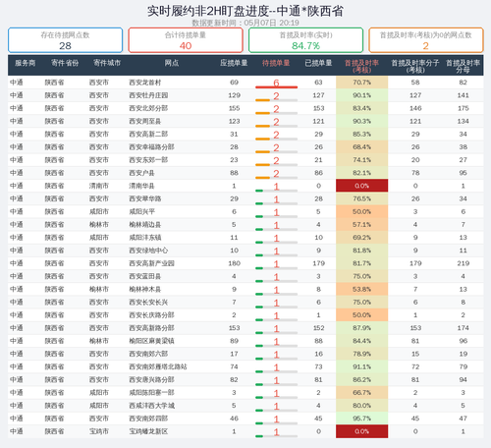Select the 西安高新路分部 station name
491x448 pixels.
point(151,328)
